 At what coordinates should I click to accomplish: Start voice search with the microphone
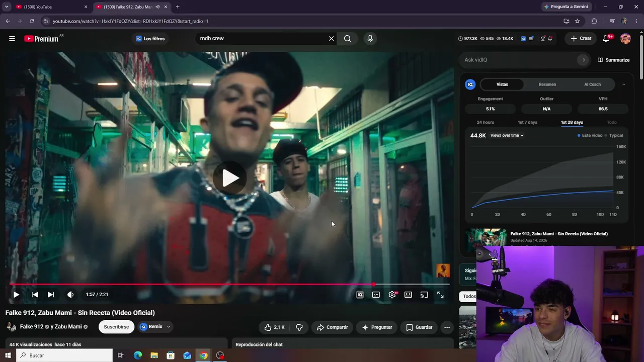click(x=370, y=38)
